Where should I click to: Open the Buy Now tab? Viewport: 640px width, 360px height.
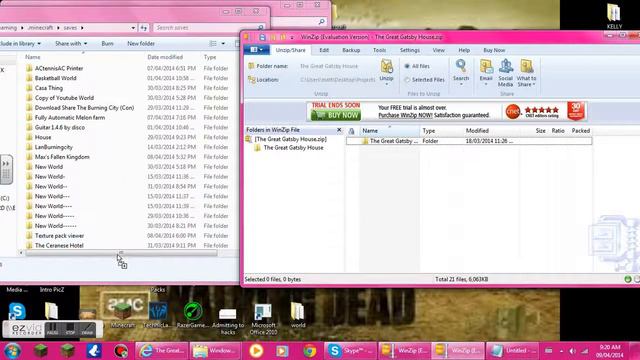494,50
